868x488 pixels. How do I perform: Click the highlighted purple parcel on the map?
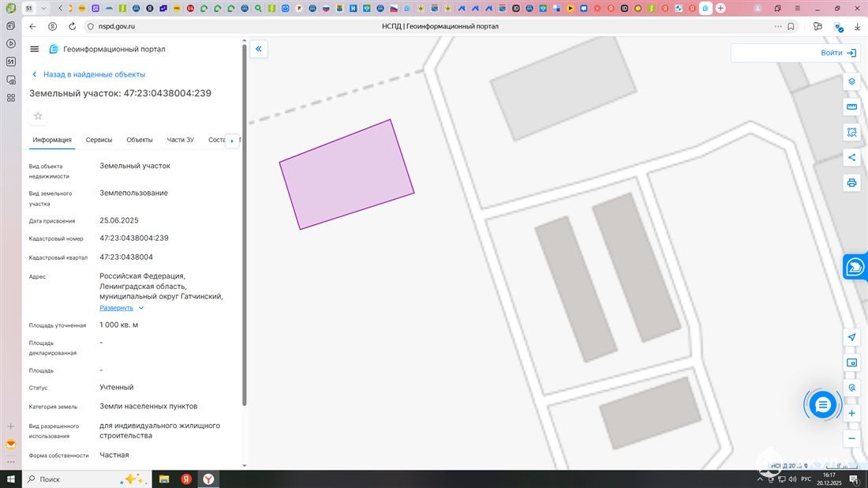(346, 175)
